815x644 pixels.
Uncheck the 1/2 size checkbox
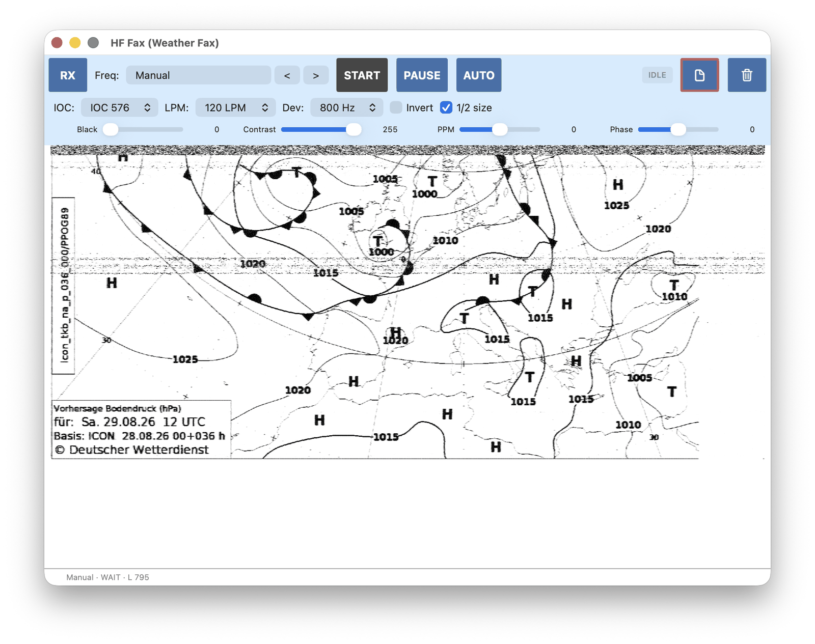(x=446, y=107)
